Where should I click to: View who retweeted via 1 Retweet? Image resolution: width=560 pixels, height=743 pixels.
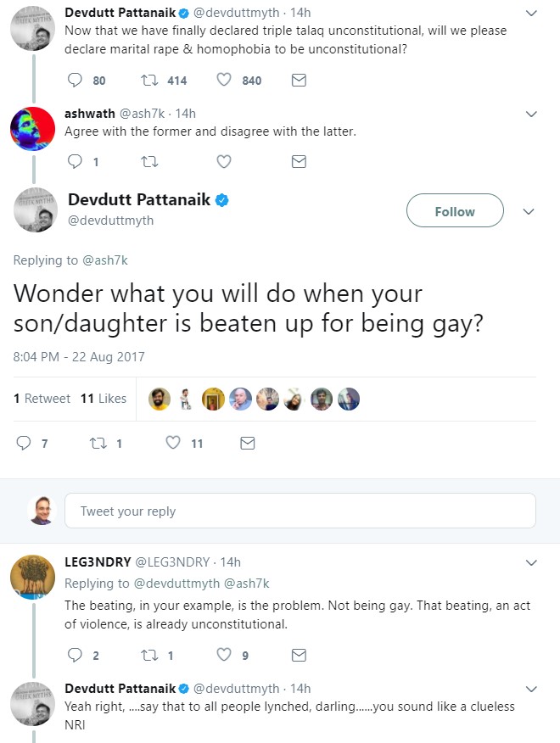point(42,399)
